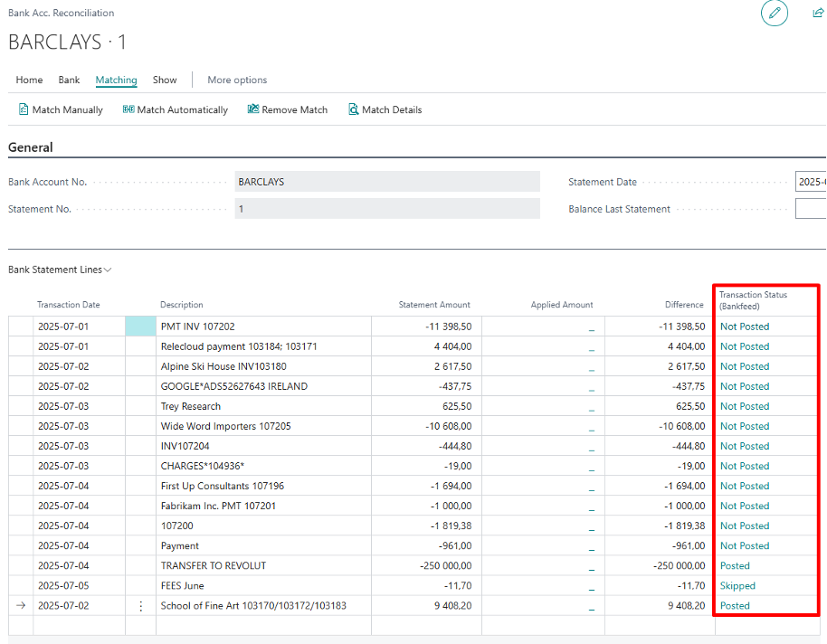Open the Home tab
This screenshot has height=644, width=827.
click(29, 80)
